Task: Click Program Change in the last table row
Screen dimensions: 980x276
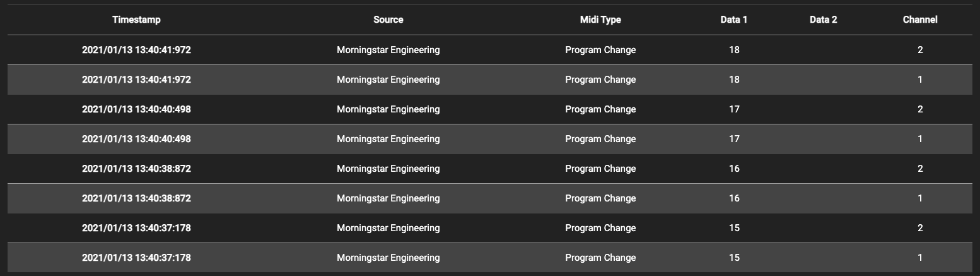Action: [600, 258]
